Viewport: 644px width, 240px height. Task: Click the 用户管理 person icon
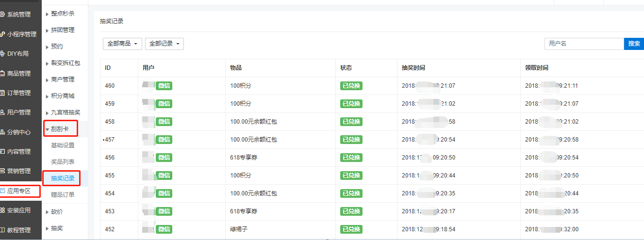[x=3, y=112]
